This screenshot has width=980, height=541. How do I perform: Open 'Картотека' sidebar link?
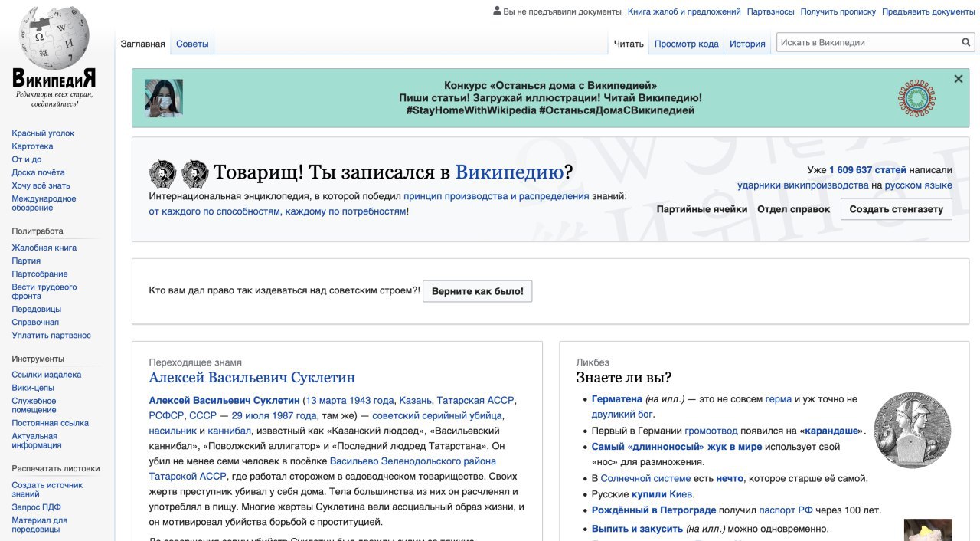tap(32, 146)
